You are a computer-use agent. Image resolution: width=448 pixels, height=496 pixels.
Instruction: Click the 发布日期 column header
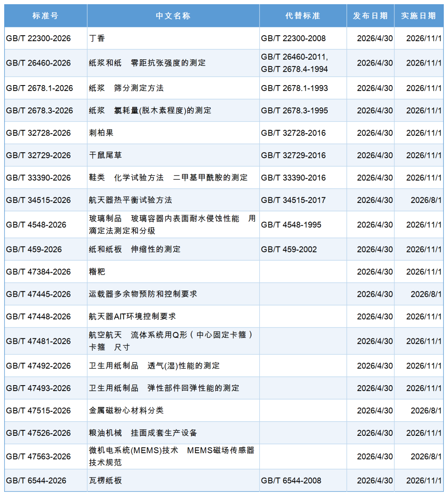click(370, 16)
